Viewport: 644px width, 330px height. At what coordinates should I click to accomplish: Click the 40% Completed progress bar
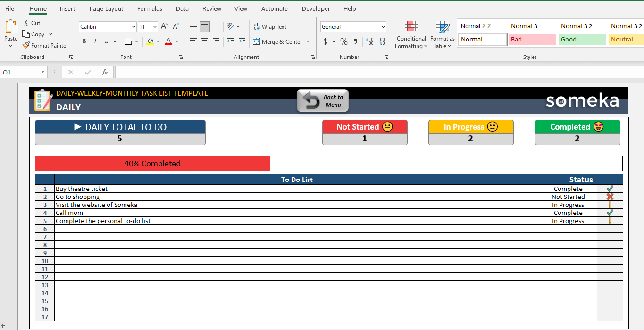[x=152, y=163]
